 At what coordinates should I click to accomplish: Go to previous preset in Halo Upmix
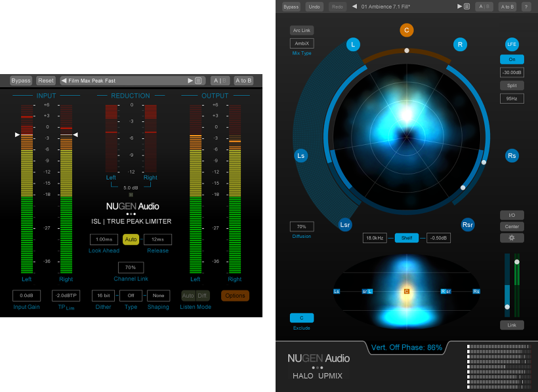point(354,7)
